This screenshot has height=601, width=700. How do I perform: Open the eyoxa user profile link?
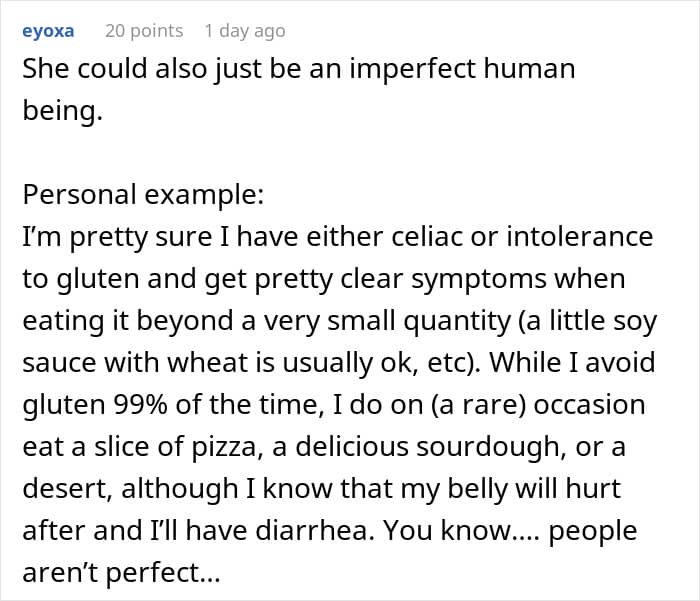coord(48,31)
